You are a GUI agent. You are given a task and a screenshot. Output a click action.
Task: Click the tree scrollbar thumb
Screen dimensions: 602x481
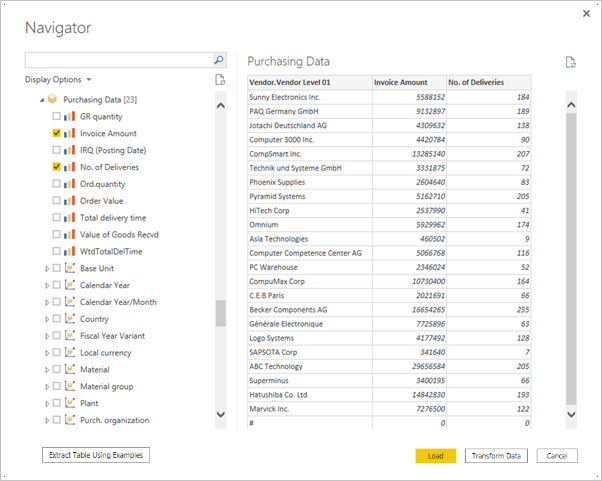point(220,313)
